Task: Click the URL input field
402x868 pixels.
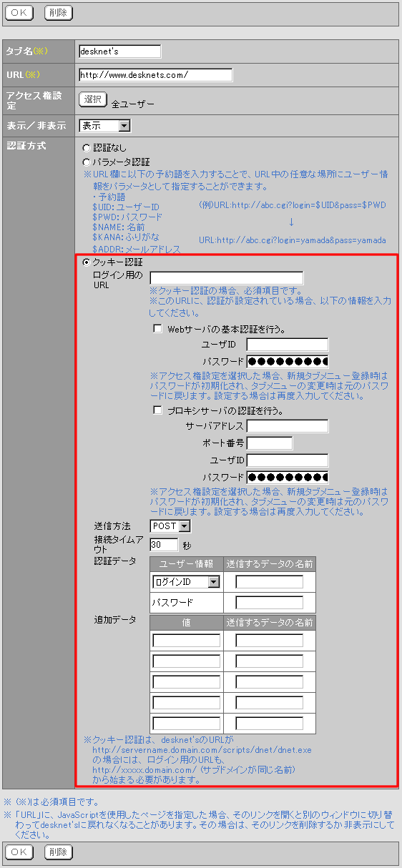Action: (x=156, y=75)
